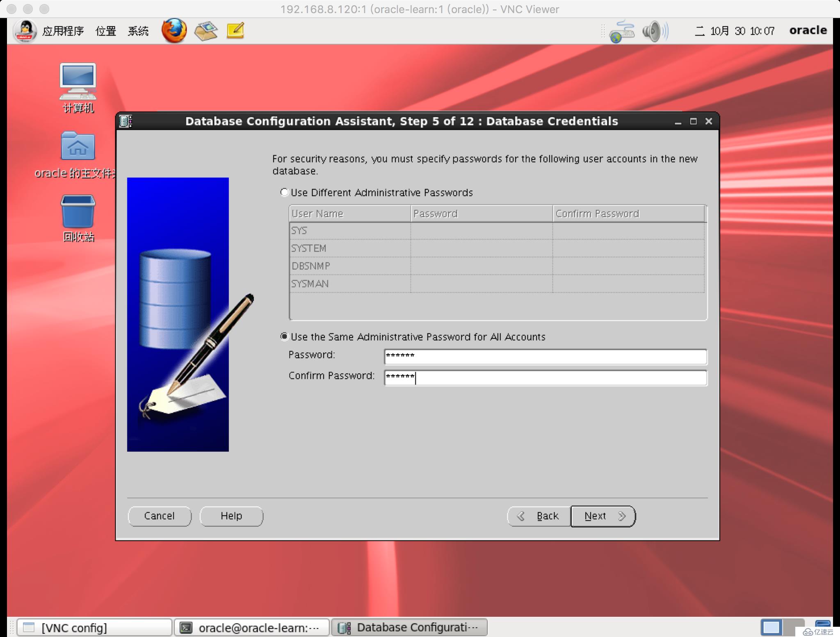The image size is (840, 637).
Task: Click Help for configuration assistance
Action: point(232,516)
